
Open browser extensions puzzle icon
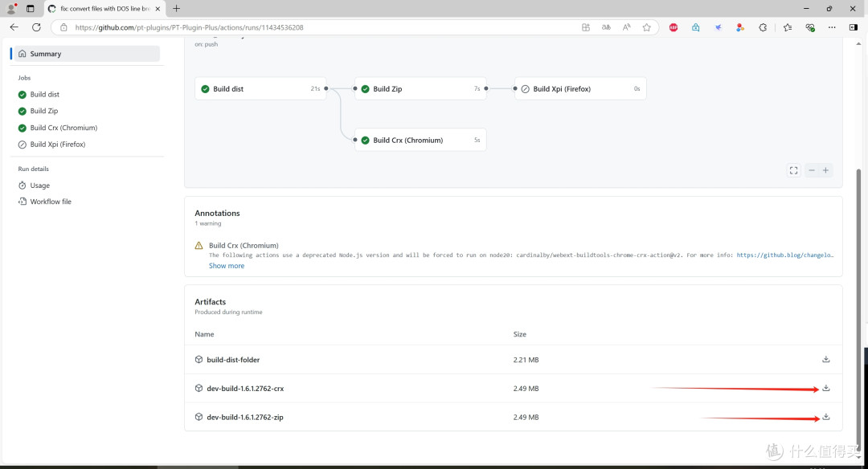pyautogui.click(x=763, y=27)
